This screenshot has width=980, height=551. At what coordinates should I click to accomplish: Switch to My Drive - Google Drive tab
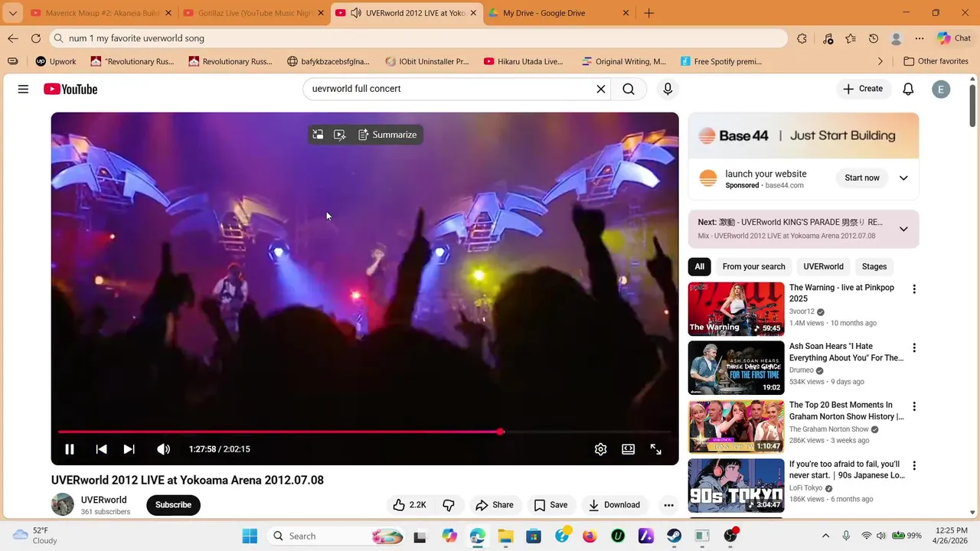point(560,13)
